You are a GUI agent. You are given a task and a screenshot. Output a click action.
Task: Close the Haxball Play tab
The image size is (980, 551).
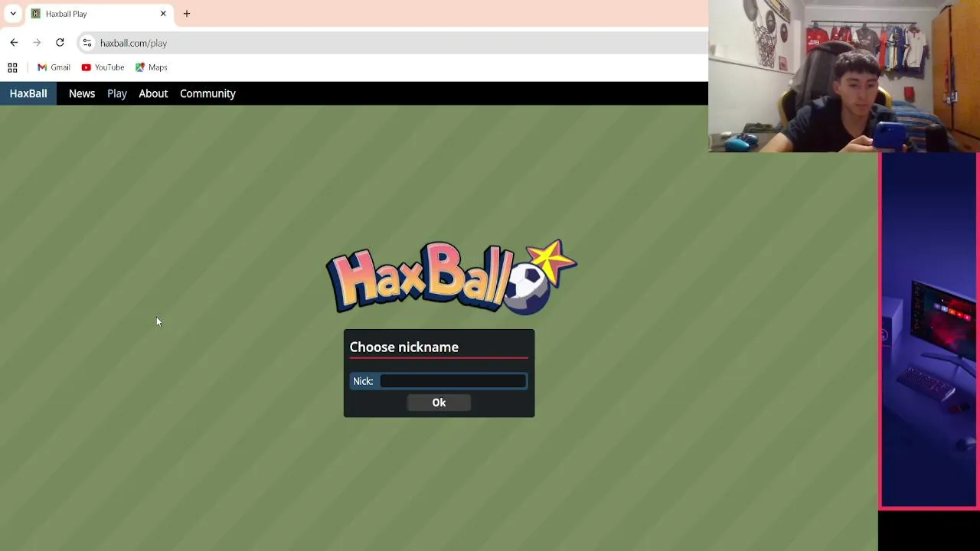tap(163, 14)
